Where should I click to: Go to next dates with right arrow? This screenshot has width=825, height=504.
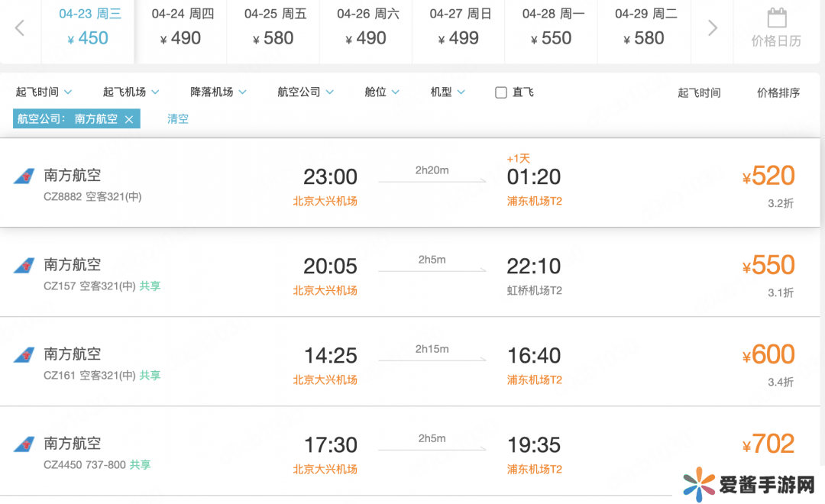[712, 28]
